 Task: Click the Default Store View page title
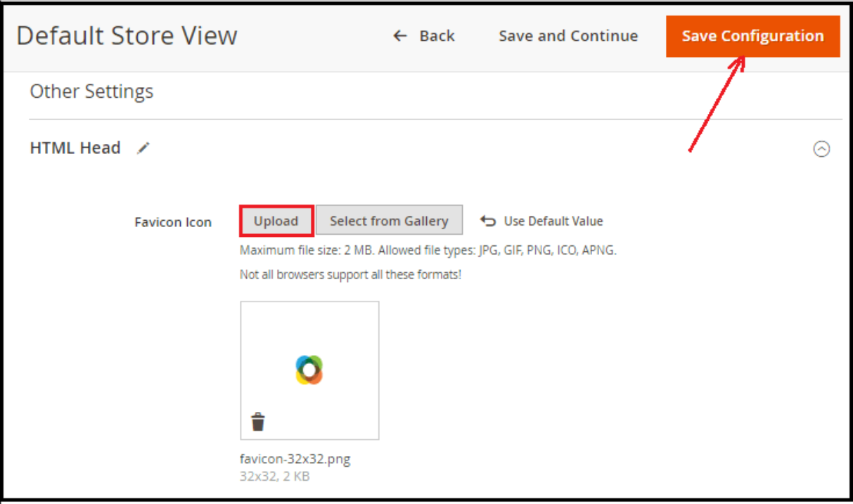pyautogui.click(x=127, y=36)
